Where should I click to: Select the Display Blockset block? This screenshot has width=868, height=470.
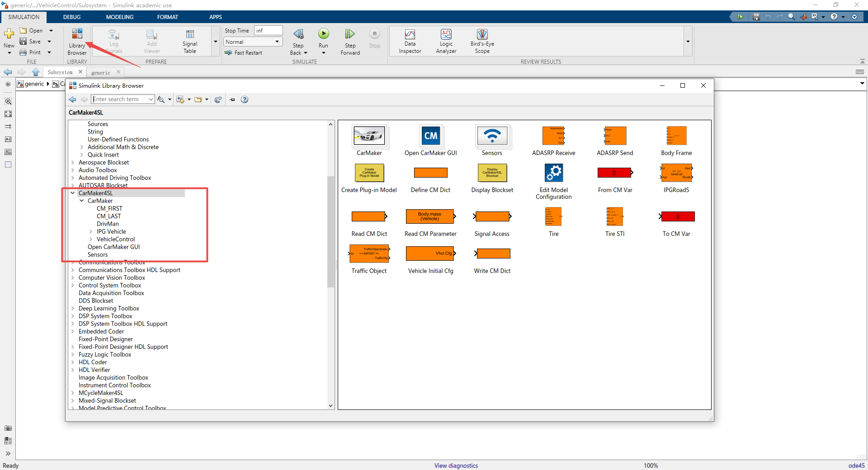point(492,173)
